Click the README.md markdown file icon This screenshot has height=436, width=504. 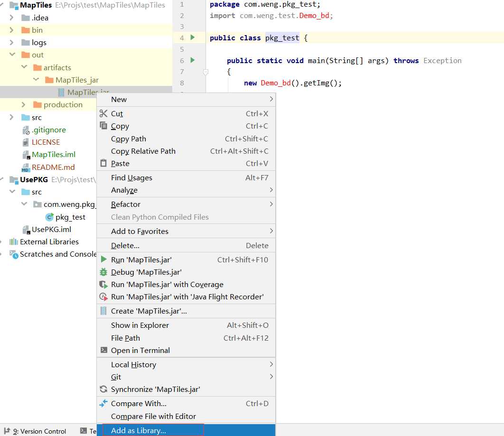click(26, 167)
